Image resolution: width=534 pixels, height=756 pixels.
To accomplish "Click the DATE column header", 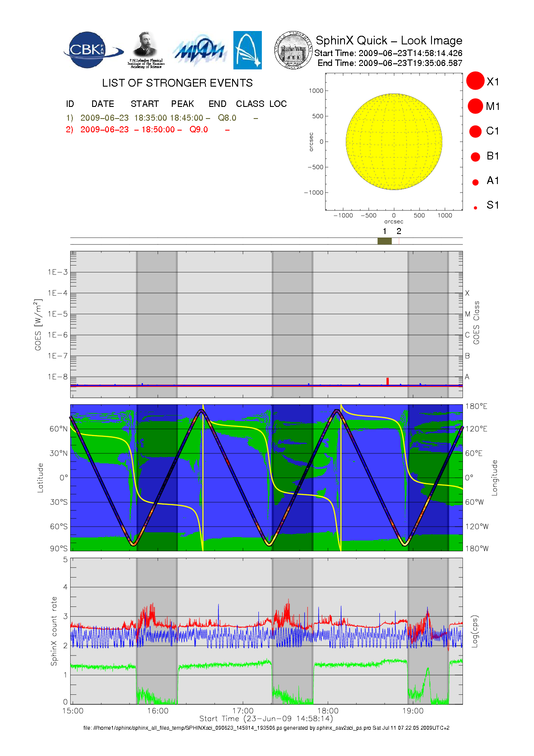I will point(103,104).
